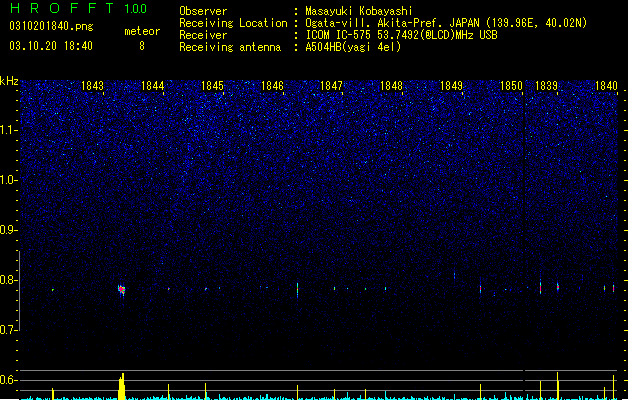Viewport: 629px width, 400px height.
Task: Click the meteor count value 8
Action: click(142, 46)
